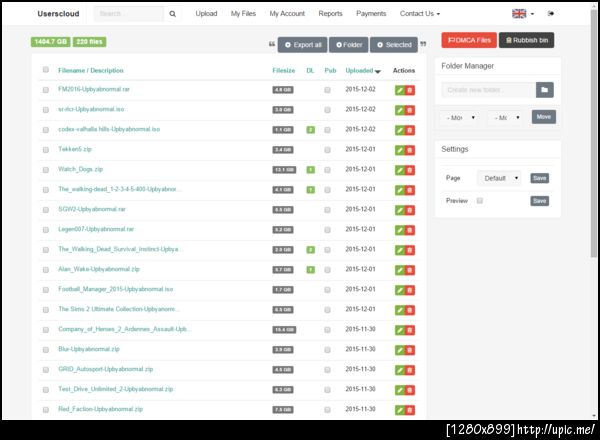Image resolution: width=600 pixels, height=440 pixels.
Task: Save the Page setting
Action: [540, 178]
